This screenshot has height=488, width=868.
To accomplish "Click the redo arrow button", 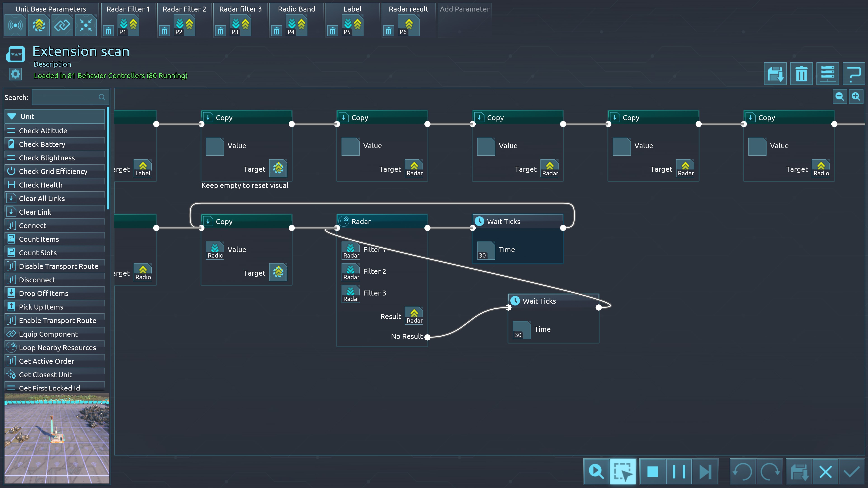I will (770, 472).
